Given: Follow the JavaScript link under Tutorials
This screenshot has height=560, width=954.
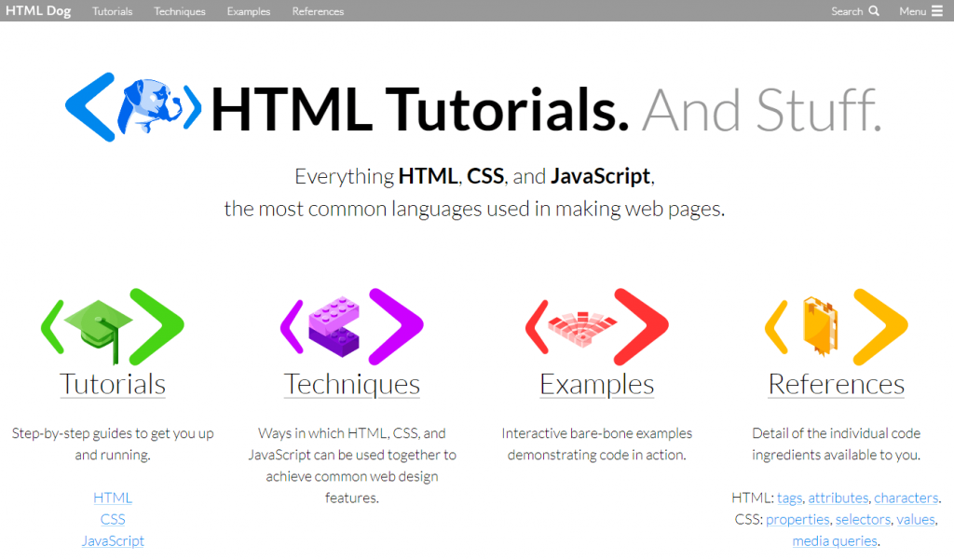Looking at the screenshot, I should click(x=113, y=540).
